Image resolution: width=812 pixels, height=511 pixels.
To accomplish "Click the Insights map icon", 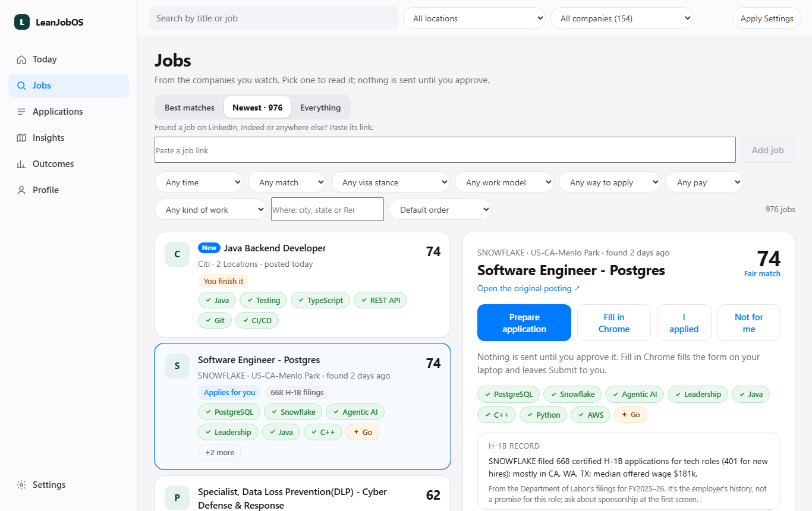I will point(21,138).
